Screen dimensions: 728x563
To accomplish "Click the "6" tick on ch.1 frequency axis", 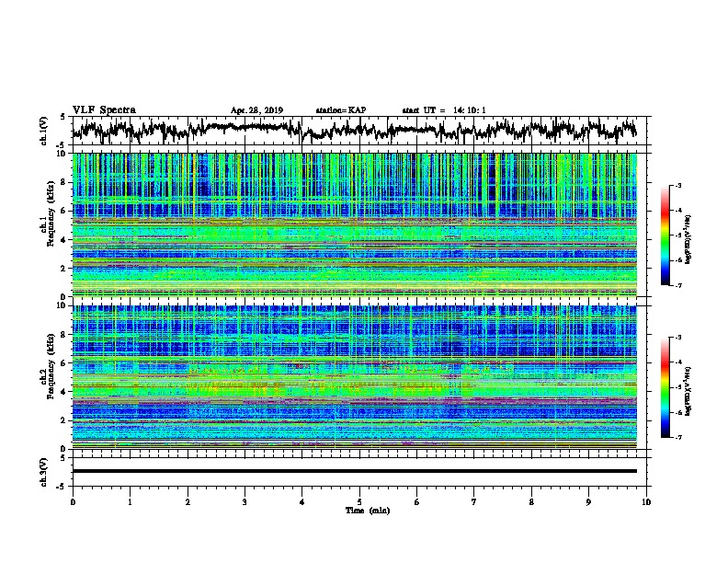I will click(x=65, y=211).
